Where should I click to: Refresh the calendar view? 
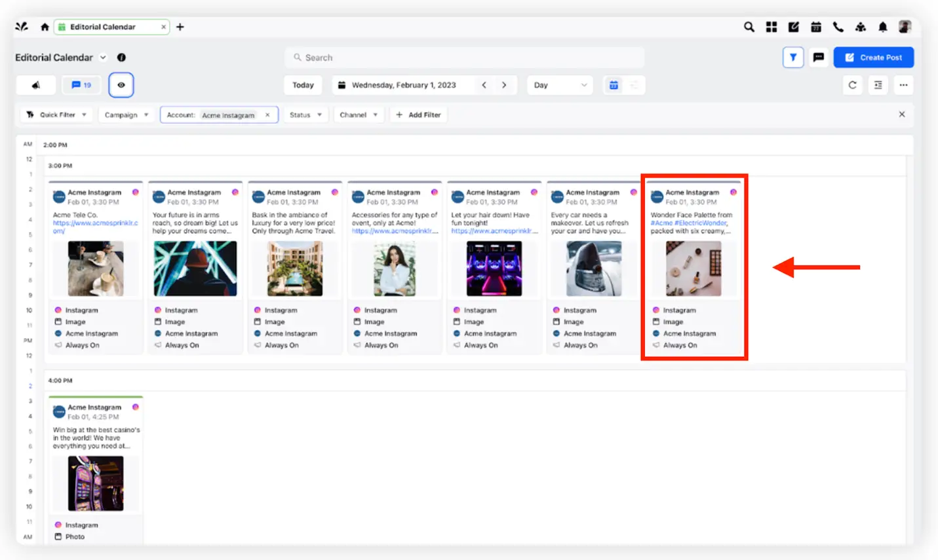tap(853, 85)
